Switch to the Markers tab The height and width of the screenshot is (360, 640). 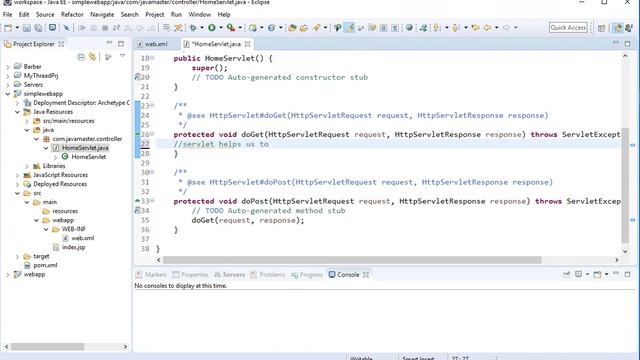tap(151, 275)
